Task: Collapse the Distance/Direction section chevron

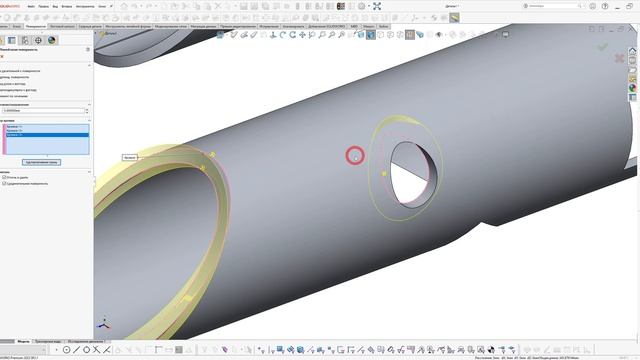Action: pyautogui.click(x=89, y=104)
